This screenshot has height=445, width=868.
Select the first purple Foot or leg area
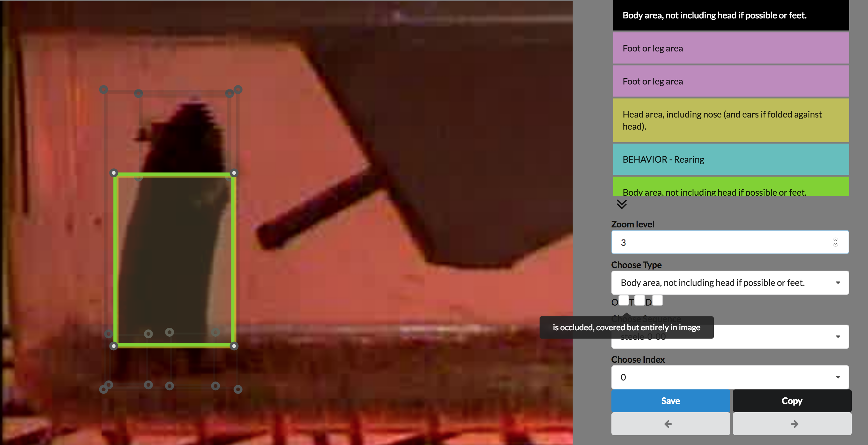[731, 48]
